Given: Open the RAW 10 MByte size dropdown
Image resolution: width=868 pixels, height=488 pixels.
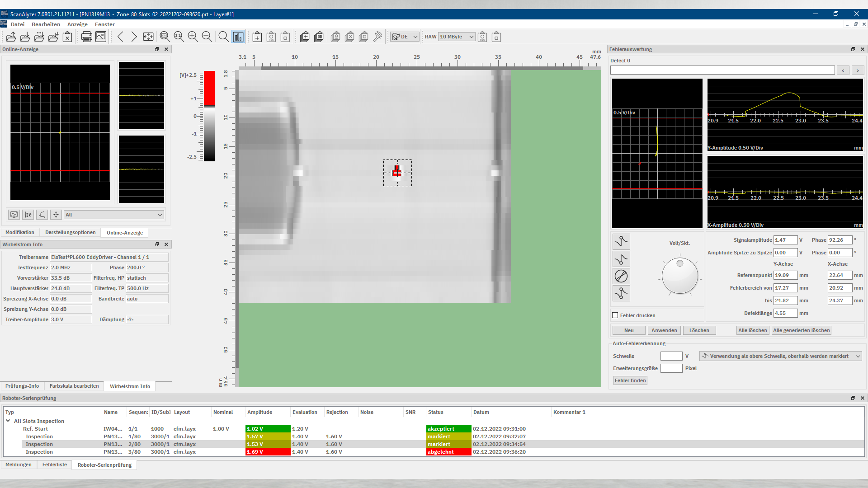Looking at the screenshot, I should pyautogui.click(x=457, y=37).
